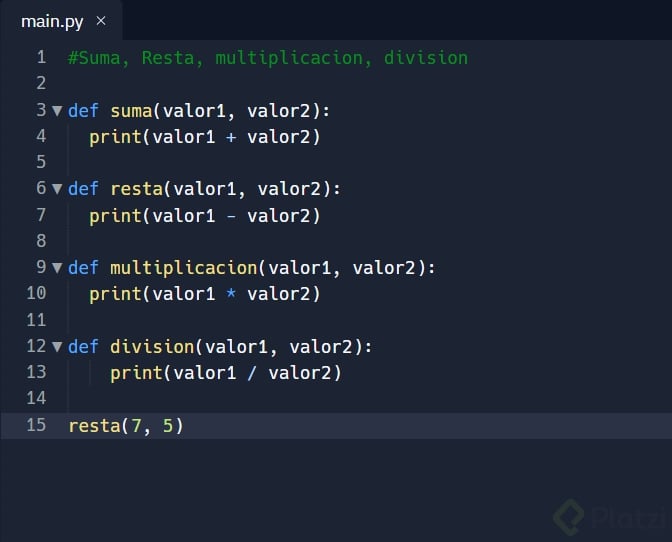This screenshot has height=542, width=672.
Task: Close the main.py tab
Action: pyautogui.click(x=101, y=21)
